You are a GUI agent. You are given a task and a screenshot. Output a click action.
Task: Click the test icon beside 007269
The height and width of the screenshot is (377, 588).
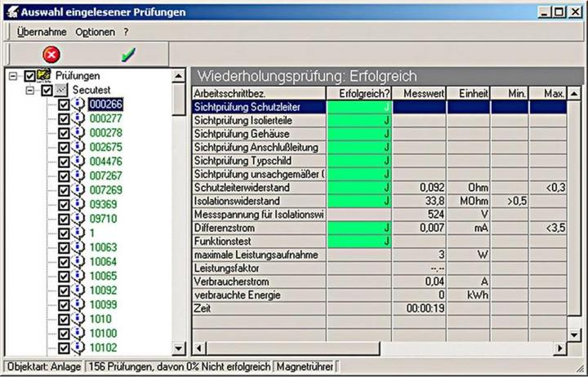(x=78, y=190)
